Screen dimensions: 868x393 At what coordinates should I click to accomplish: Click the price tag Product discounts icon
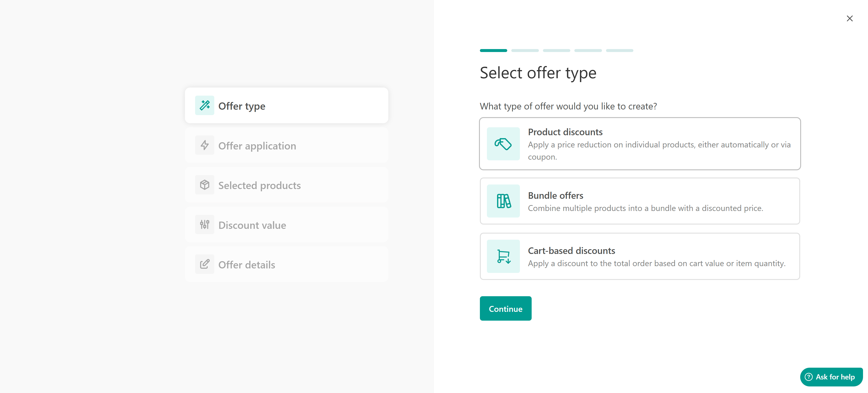click(x=503, y=144)
